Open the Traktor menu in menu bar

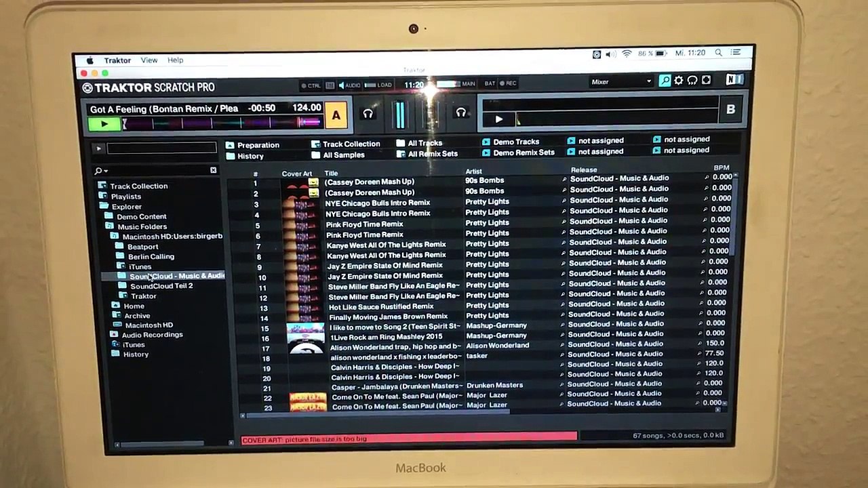tap(117, 60)
